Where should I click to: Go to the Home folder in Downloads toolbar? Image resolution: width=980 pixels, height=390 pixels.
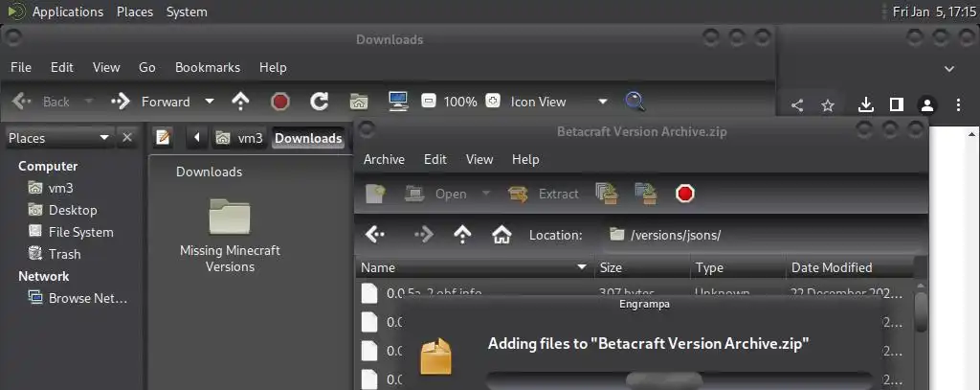click(359, 102)
